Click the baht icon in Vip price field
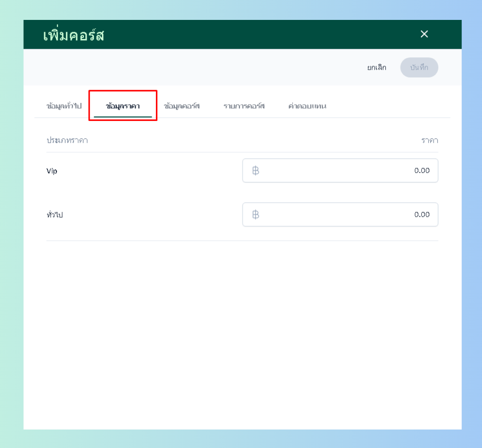Viewport: 482px width, 448px height. pyautogui.click(x=255, y=171)
